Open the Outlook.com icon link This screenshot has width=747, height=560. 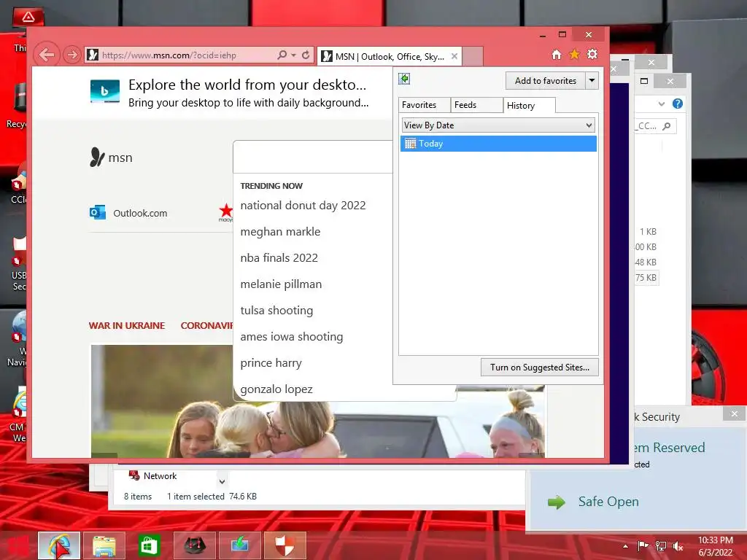(98, 212)
